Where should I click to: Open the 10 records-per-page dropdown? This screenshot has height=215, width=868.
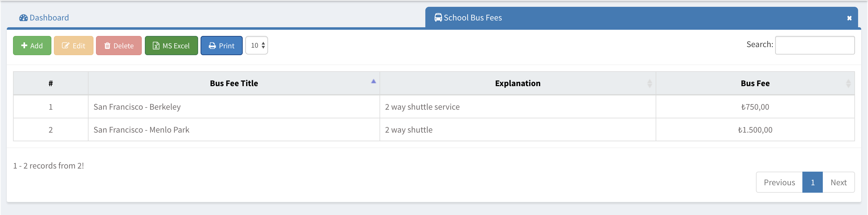tap(256, 45)
